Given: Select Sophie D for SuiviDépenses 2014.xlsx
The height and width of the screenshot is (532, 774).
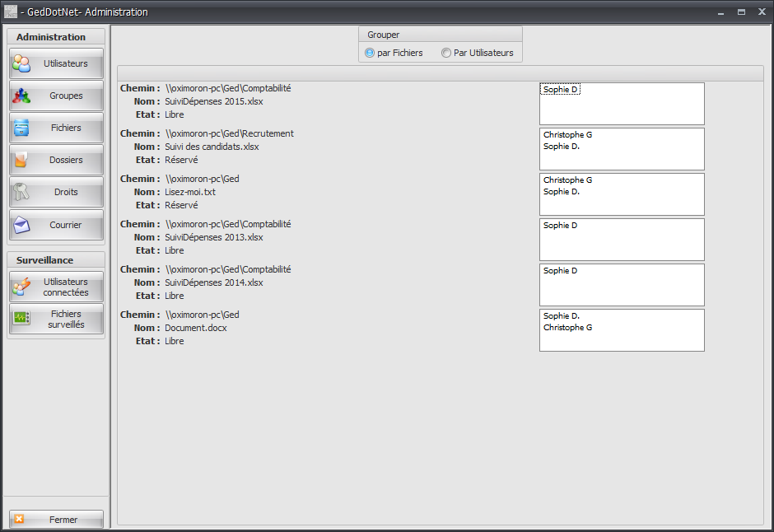Looking at the screenshot, I should [x=560, y=270].
